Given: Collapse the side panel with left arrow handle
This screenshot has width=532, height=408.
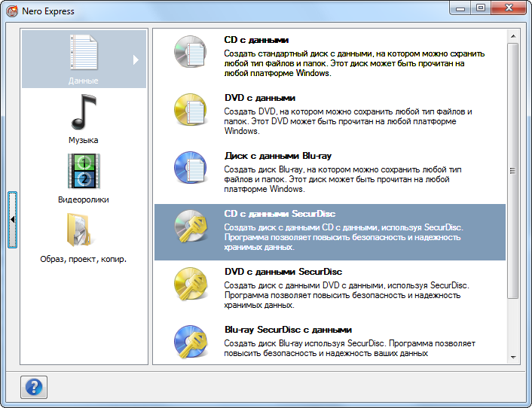Looking at the screenshot, I should pyautogui.click(x=12, y=220).
